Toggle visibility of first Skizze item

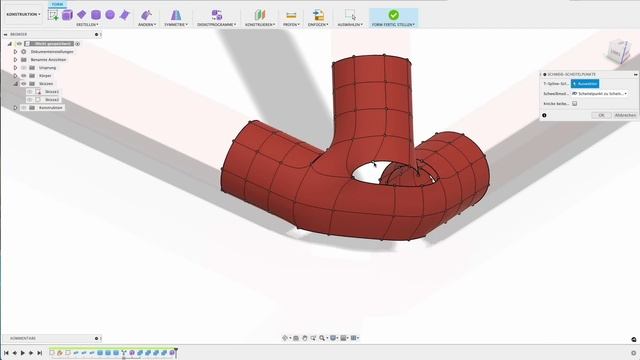pyautogui.click(x=30, y=92)
